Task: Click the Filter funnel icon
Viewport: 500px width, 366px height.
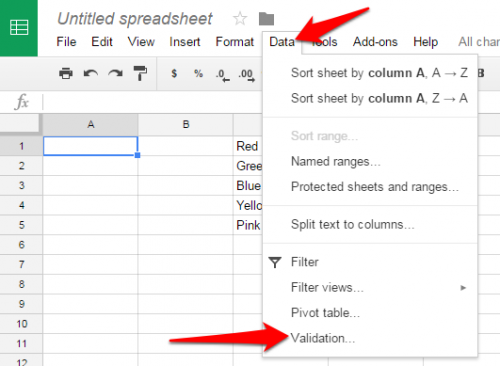Action: pos(275,262)
